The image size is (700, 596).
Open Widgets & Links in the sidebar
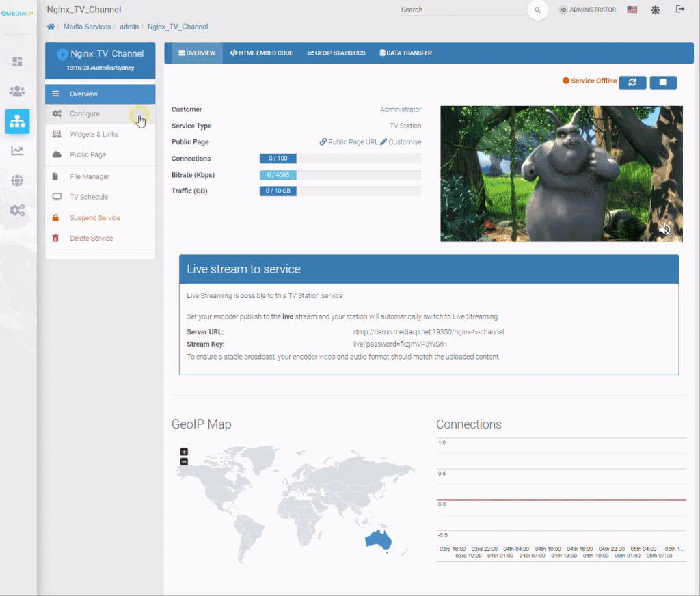tap(100, 135)
